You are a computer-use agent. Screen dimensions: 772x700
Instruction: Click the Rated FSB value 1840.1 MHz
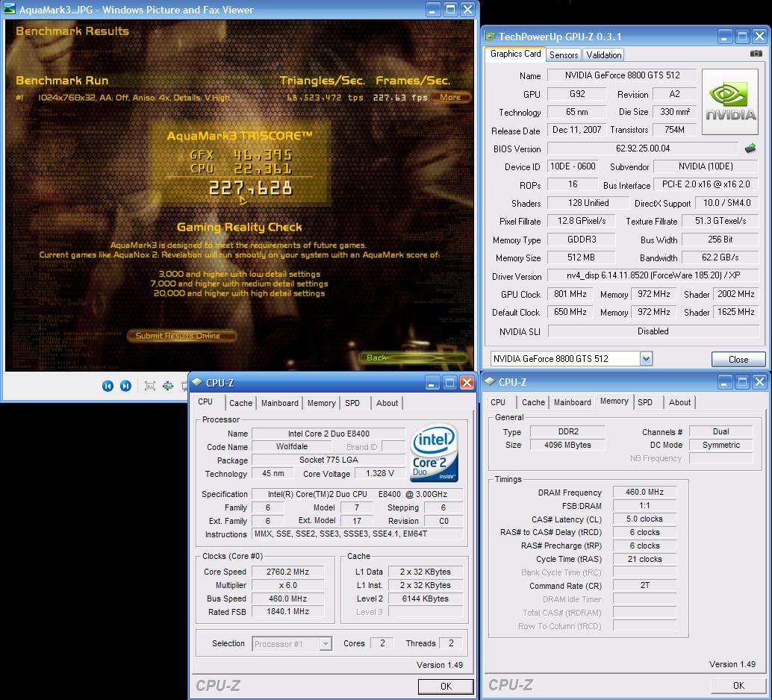pos(287,611)
